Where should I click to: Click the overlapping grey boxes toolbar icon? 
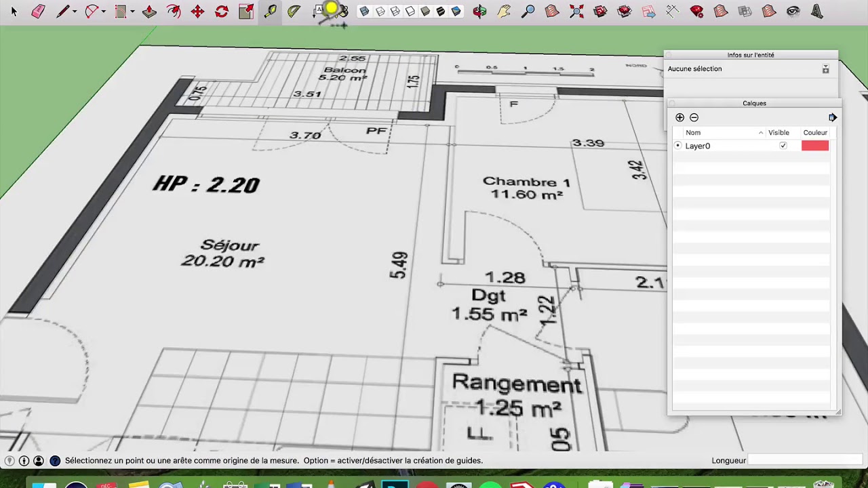pos(745,12)
